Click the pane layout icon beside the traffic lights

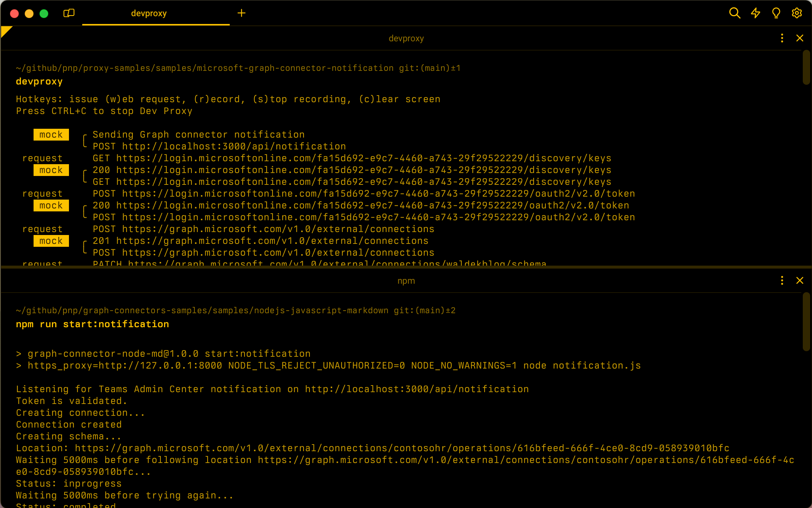pos(69,13)
